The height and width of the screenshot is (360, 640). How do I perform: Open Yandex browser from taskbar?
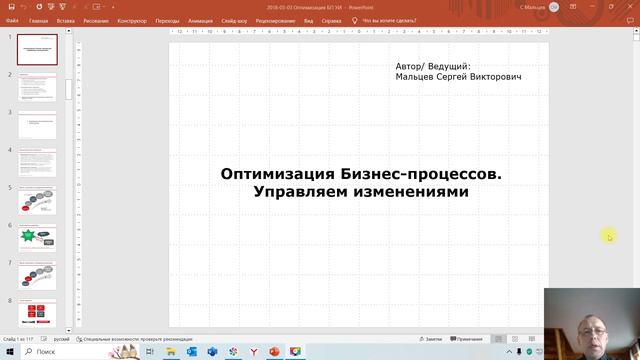coord(254,351)
